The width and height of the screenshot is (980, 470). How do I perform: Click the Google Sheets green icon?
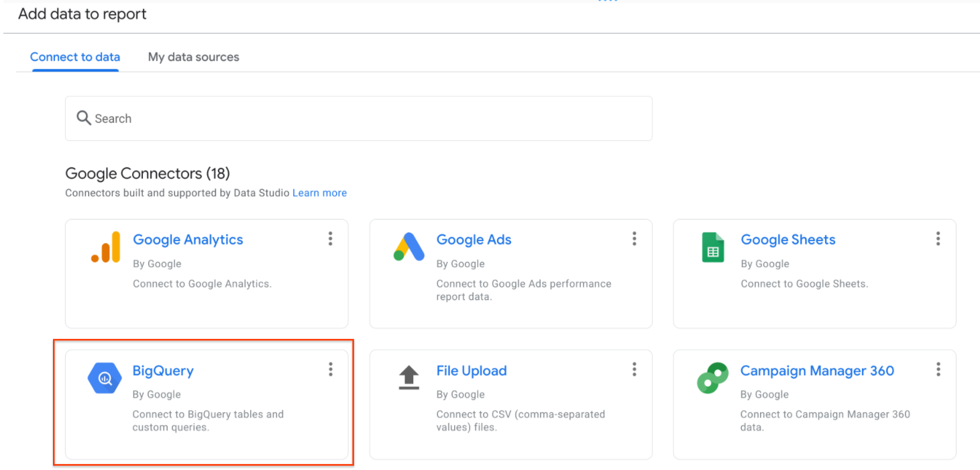click(x=712, y=247)
